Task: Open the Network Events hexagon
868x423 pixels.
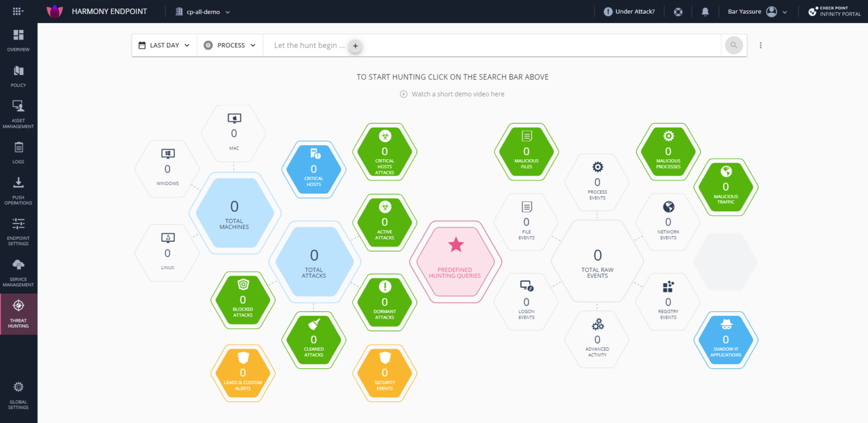Action: point(669,222)
